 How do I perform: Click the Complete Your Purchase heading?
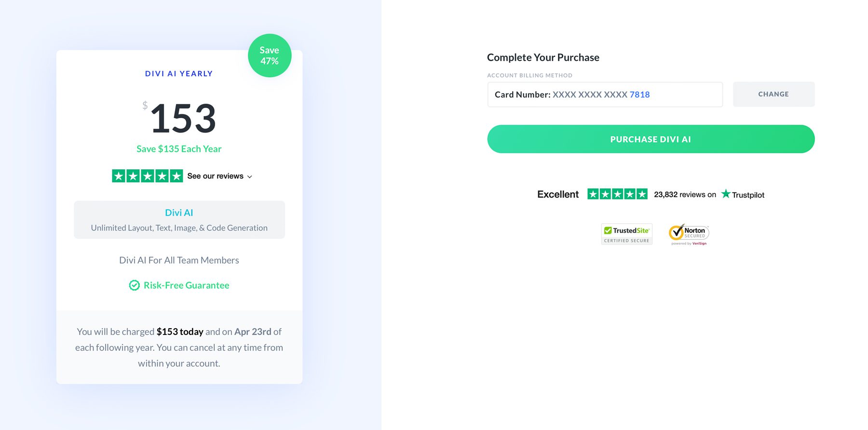point(542,57)
